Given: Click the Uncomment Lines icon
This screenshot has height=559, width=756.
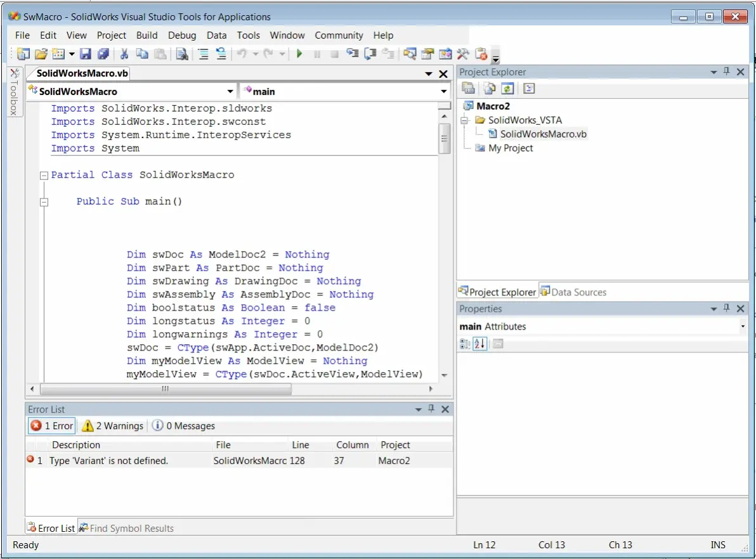Looking at the screenshot, I should click(221, 54).
